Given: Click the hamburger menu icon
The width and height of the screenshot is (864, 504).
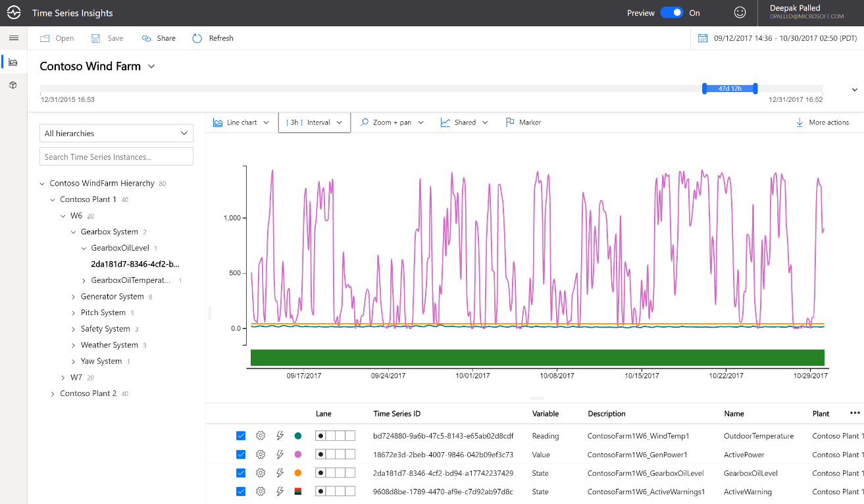Looking at the screenshot, I should [x=13, y=38].
